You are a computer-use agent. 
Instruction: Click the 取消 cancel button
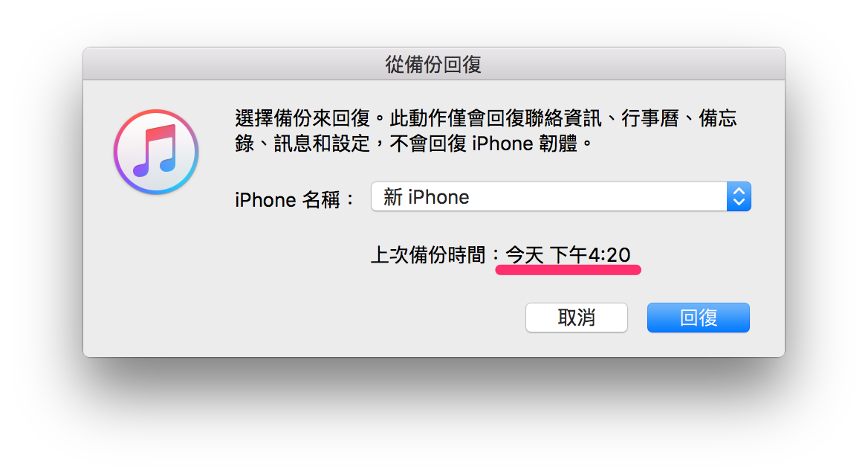pos(576,318)
